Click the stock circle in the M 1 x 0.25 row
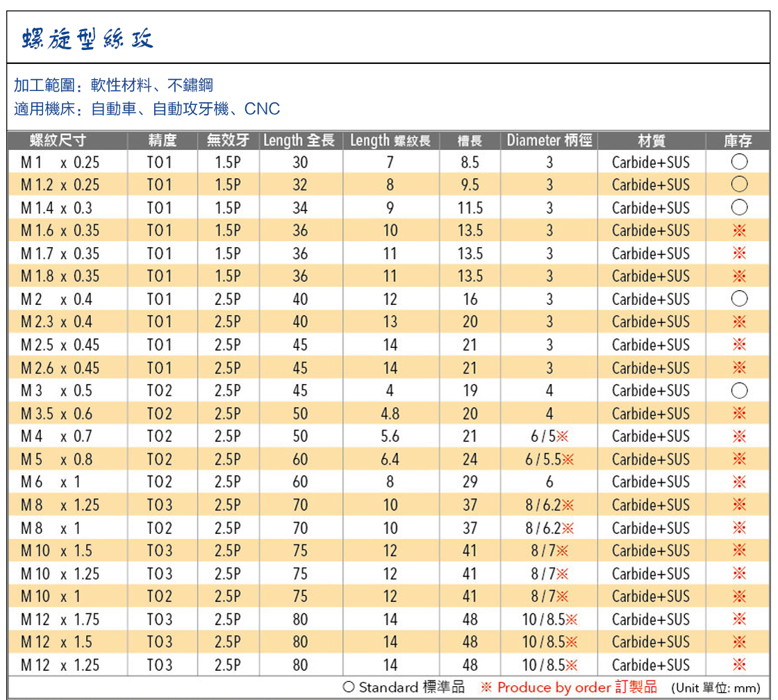Viewport: 778px width, 700px height. coord(739,162)
